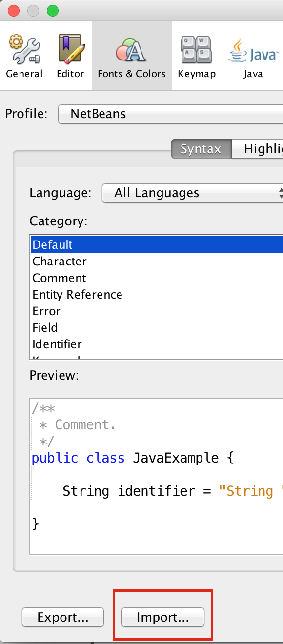283x644 pixels.
Task: Click the Export... button
Action: (63, 617)
